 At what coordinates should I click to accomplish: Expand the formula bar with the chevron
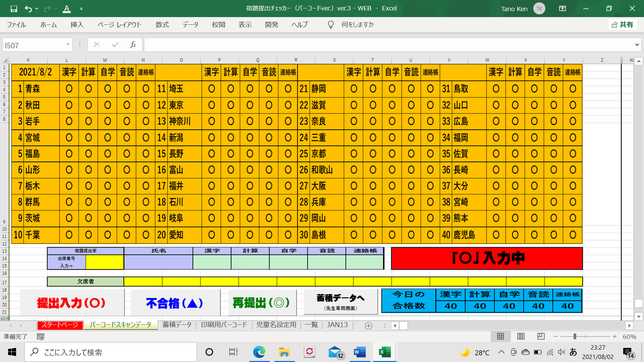(x=637, y=45)
